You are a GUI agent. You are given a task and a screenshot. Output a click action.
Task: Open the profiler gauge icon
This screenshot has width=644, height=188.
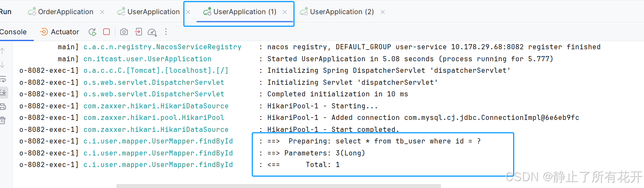[x=152, y=32]
